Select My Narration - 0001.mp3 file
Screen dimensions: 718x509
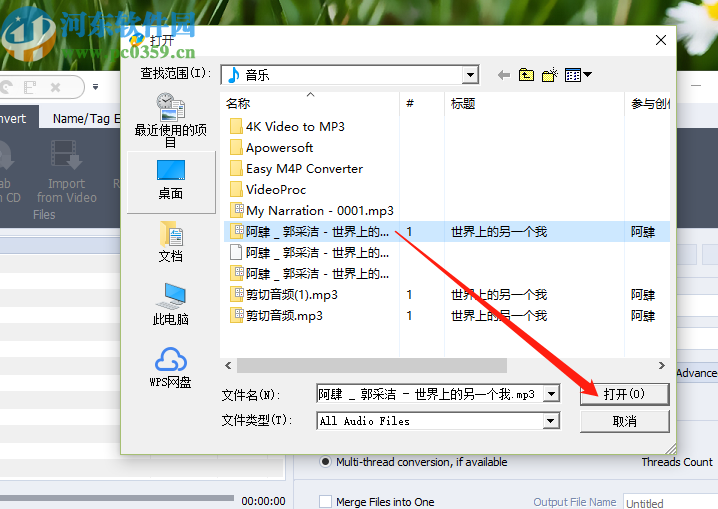(311, 211)
